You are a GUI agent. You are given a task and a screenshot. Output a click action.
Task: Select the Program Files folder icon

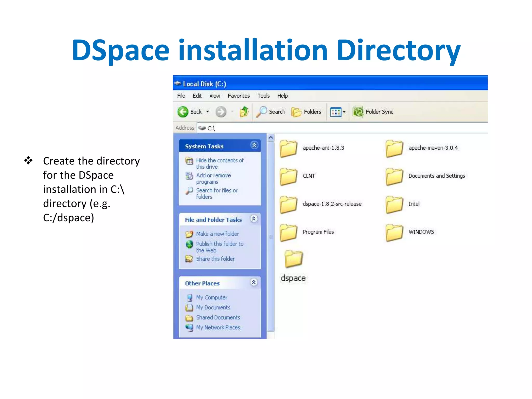288,232
